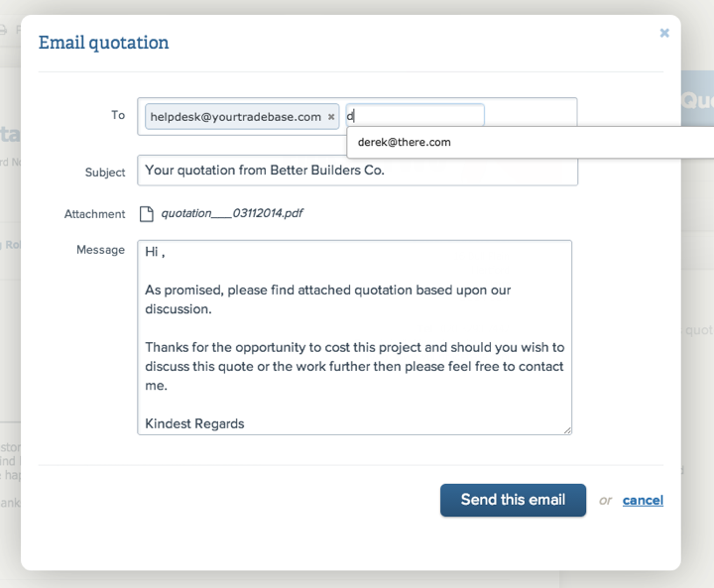The width and height of the screenshot is (714, 588).
Task: Click the PDF attachment file icon
Action: [147, 214]
